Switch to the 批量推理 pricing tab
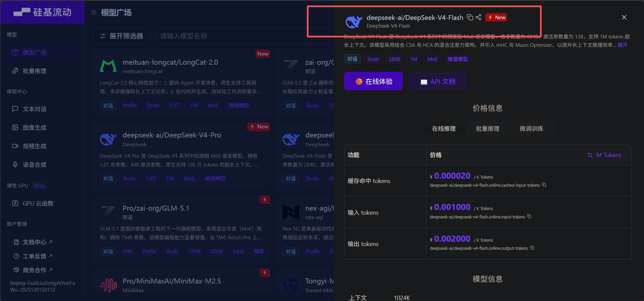The height and width of the screenshot is (301, 644). tap(488, 128)
